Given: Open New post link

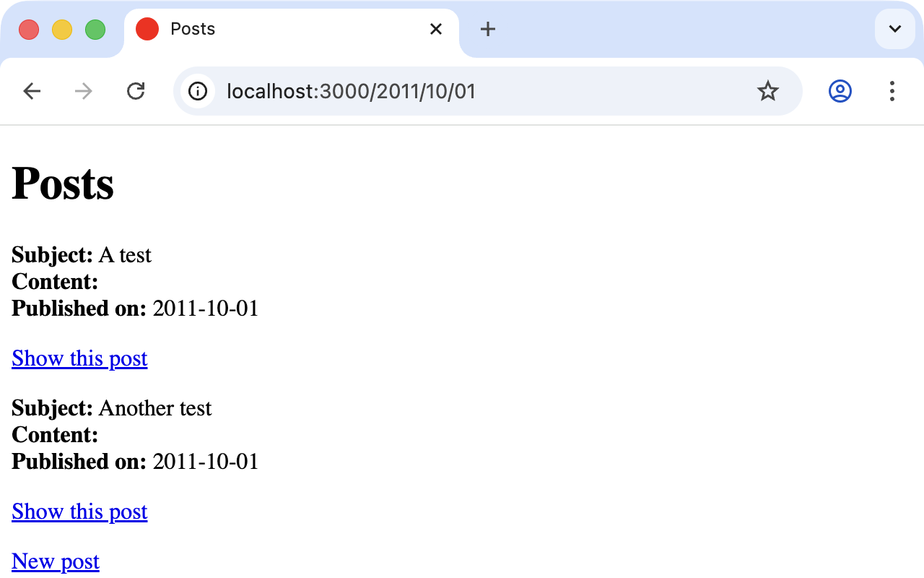Looking at the screenshot, I should click(x=55, y=561).
